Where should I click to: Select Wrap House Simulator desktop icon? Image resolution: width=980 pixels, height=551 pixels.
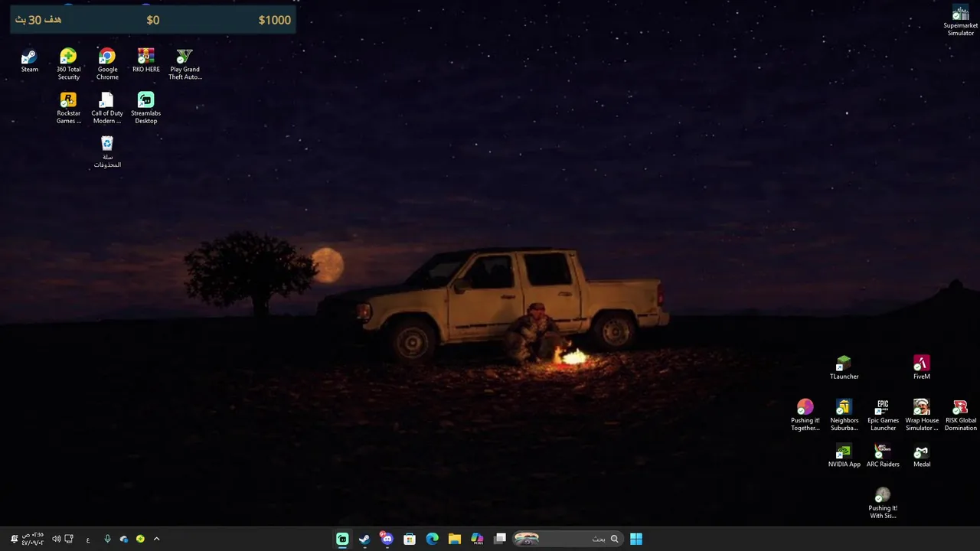tap(921, 415)
